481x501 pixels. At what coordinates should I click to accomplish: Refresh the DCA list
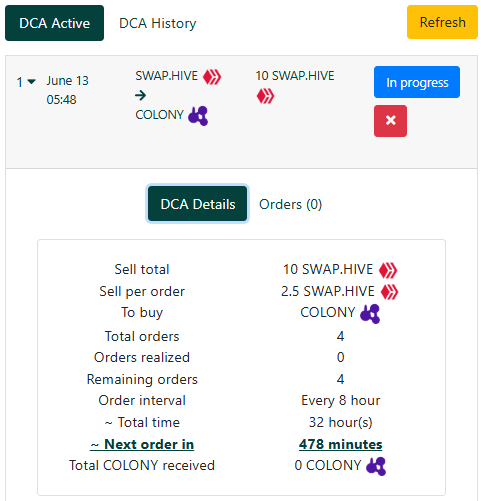(442, 22)
